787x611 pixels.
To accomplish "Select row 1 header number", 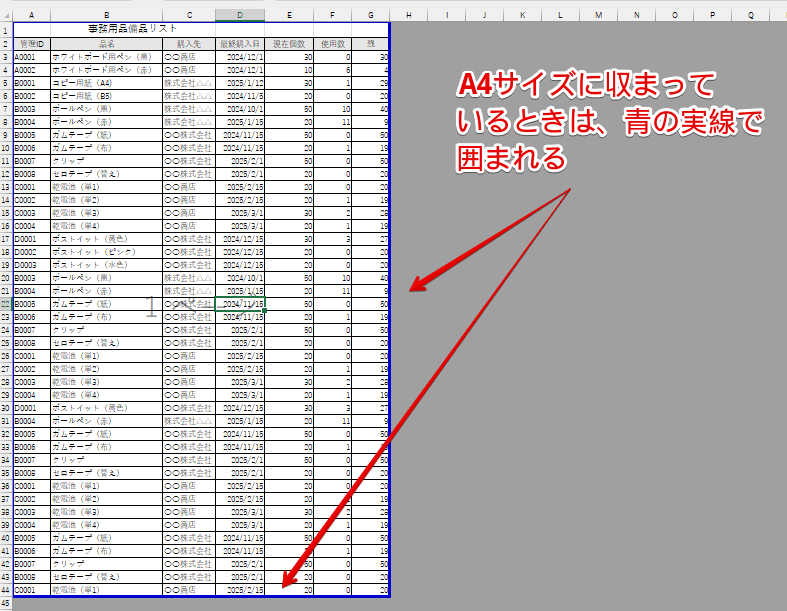I will (x=6, y=31).
